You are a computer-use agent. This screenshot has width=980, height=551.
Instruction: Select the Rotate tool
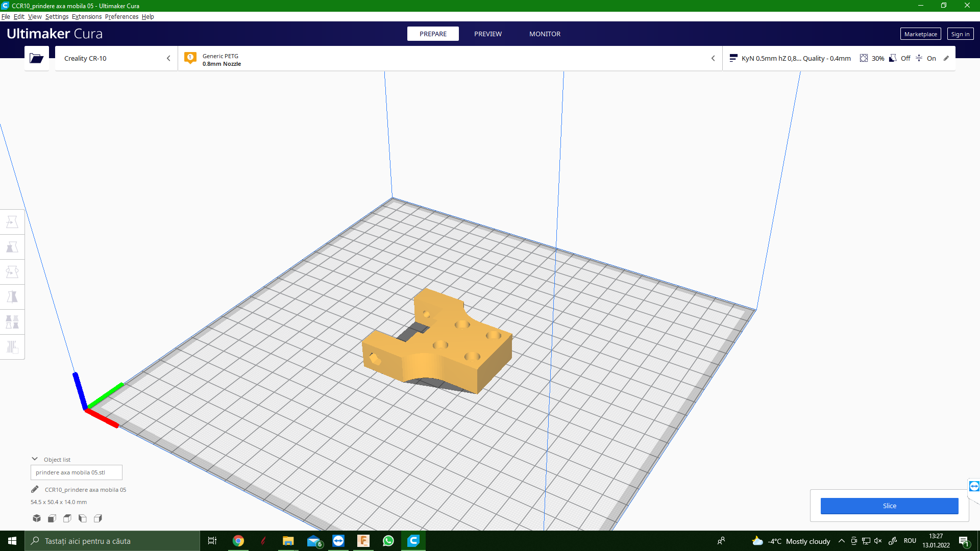click(12, 272)
